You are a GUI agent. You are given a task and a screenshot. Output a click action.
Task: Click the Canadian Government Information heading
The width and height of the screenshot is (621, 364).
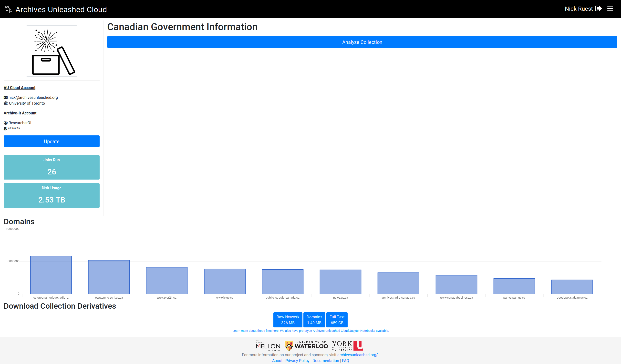pos(182,27)
